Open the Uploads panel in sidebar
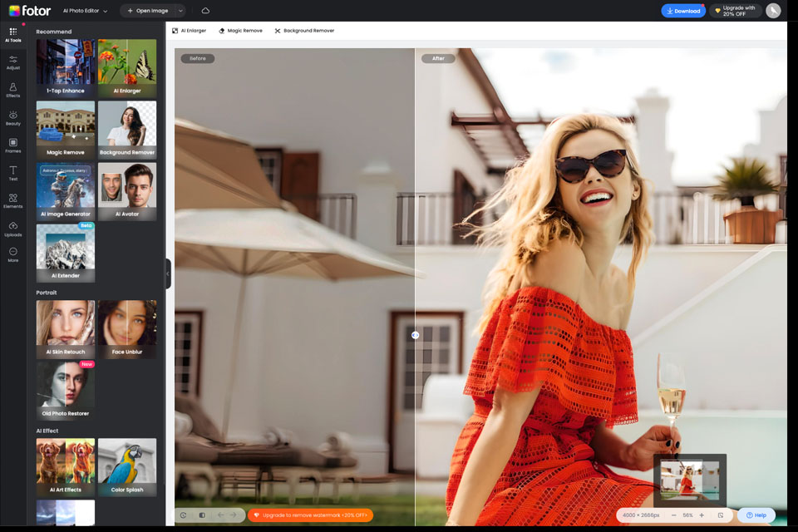Screen dimensions: 798x532 click(13, 229)
